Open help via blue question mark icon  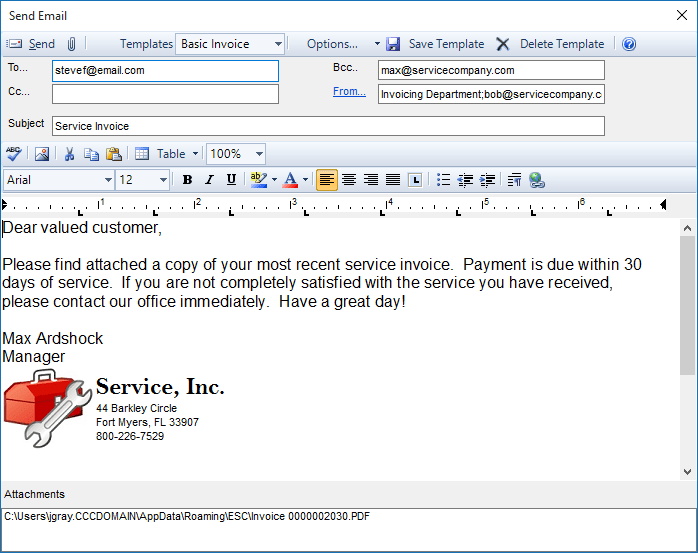click(x=629, y=44)
